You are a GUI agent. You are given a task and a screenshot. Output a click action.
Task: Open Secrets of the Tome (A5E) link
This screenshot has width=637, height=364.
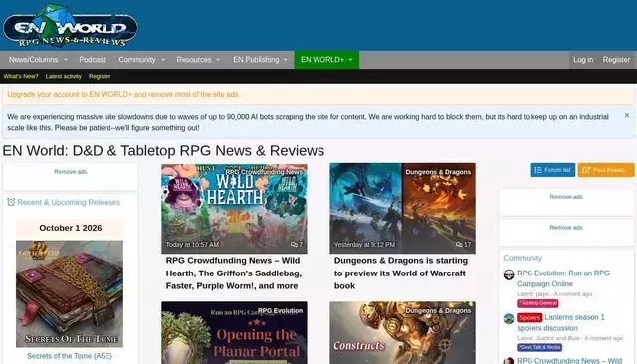70,356
